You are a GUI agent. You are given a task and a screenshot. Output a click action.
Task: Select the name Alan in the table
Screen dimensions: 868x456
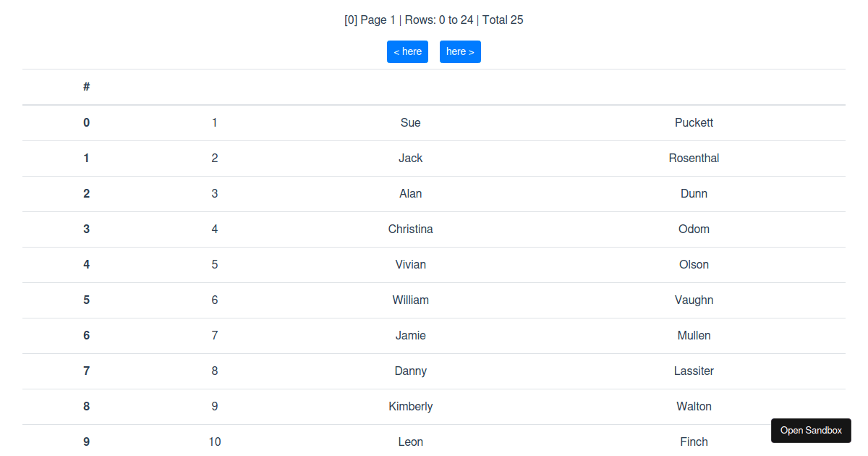pyautogui.click(x=410, y=193)
